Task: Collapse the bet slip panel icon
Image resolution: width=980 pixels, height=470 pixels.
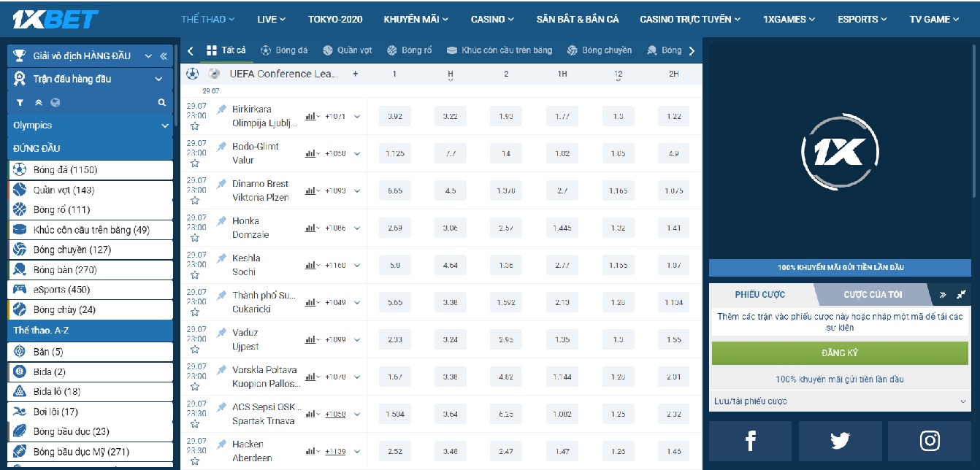Action: (x=961, y=295)
